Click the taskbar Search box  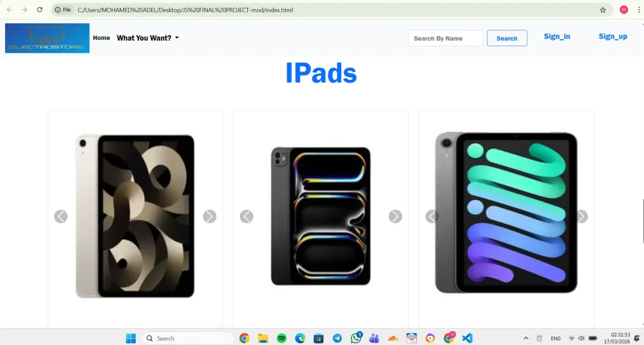[189, 338]
